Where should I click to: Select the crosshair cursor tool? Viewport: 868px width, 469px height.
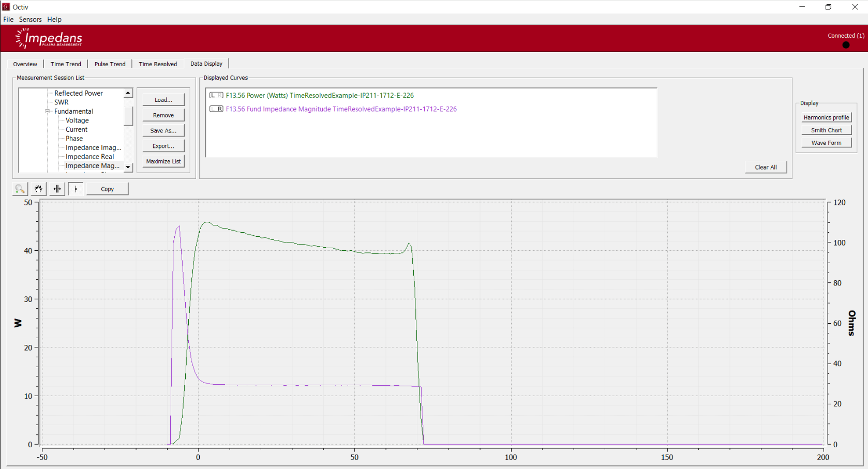(x=76, y=189)
